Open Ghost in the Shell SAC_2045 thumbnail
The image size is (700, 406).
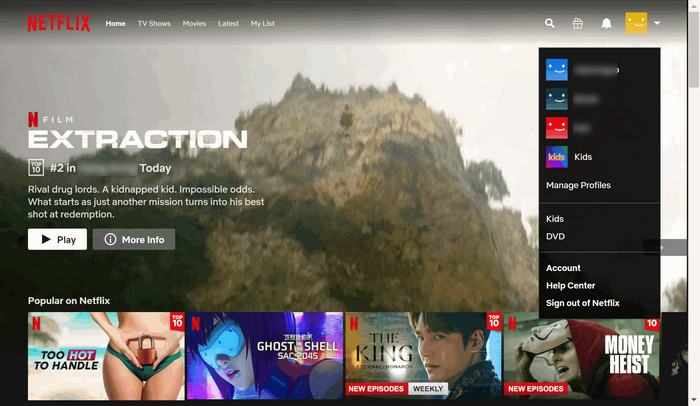pyautogui.click(x=265, y=356)
